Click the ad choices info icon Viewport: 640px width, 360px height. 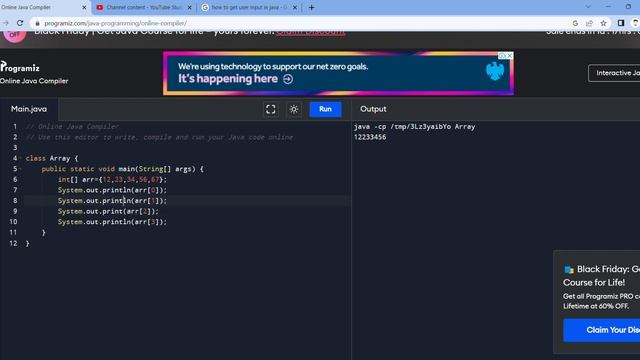coord(502,56)
